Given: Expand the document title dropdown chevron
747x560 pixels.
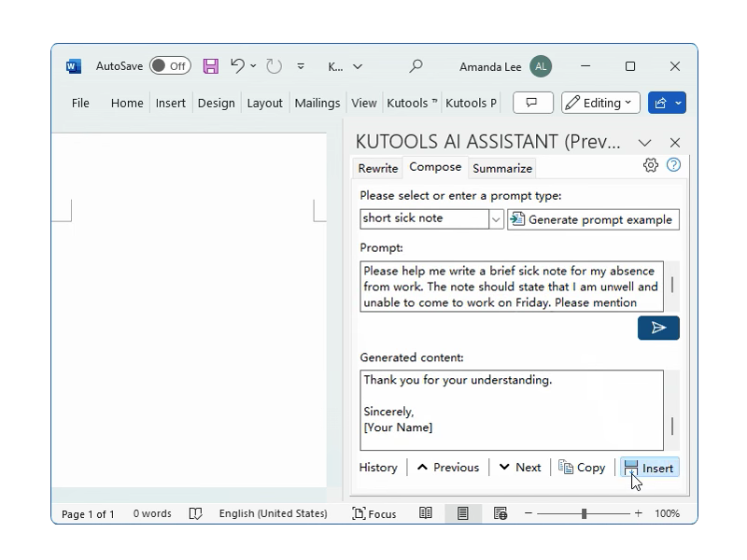Looking at the screenshot, I should pyautogui.click(x=358, y=66).
